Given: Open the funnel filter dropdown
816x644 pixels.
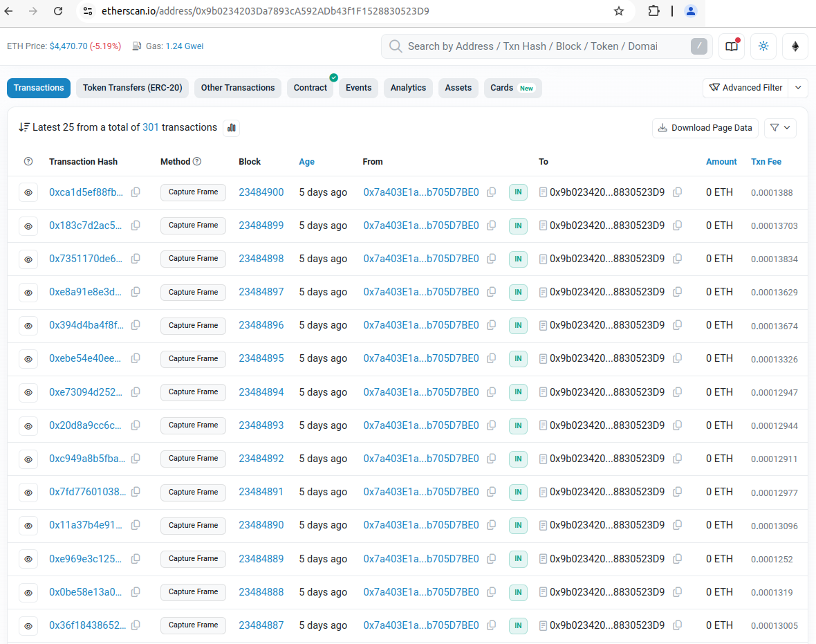Looking at the screenshot, I should tap(779, 128).
